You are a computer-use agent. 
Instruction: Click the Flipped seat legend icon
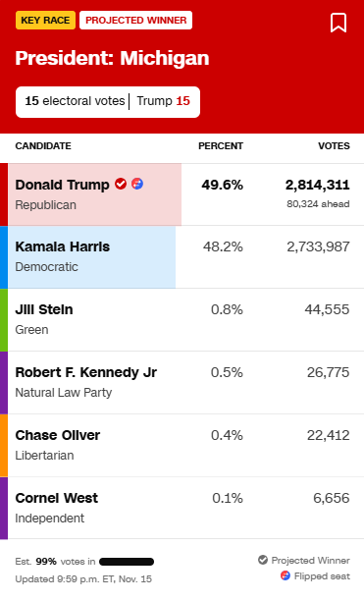pos(286,575)
